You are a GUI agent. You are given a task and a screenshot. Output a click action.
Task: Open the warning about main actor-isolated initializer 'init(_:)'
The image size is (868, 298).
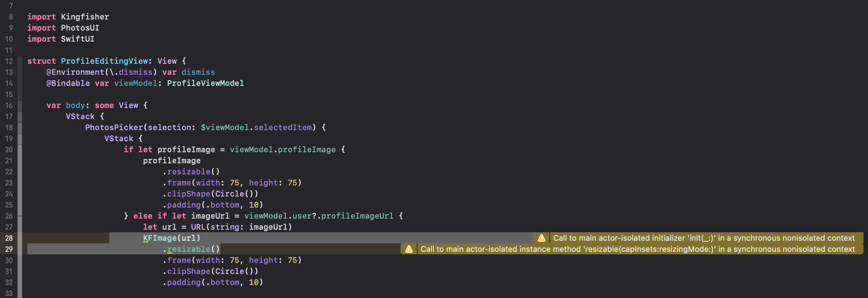point(704,238)
